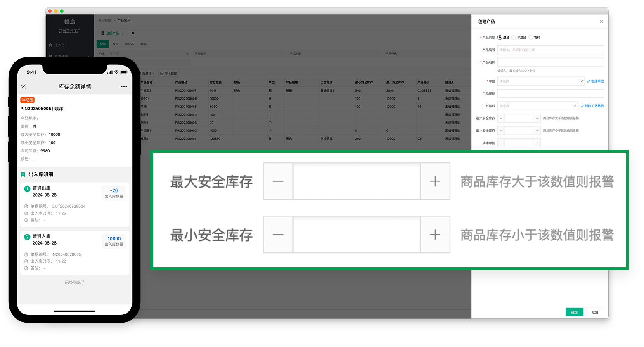Open the 工艺路线 dropdown
Image resolution: width=644 pixels, height=347 pixels.
pyautogui.click(x=537, y=106)
